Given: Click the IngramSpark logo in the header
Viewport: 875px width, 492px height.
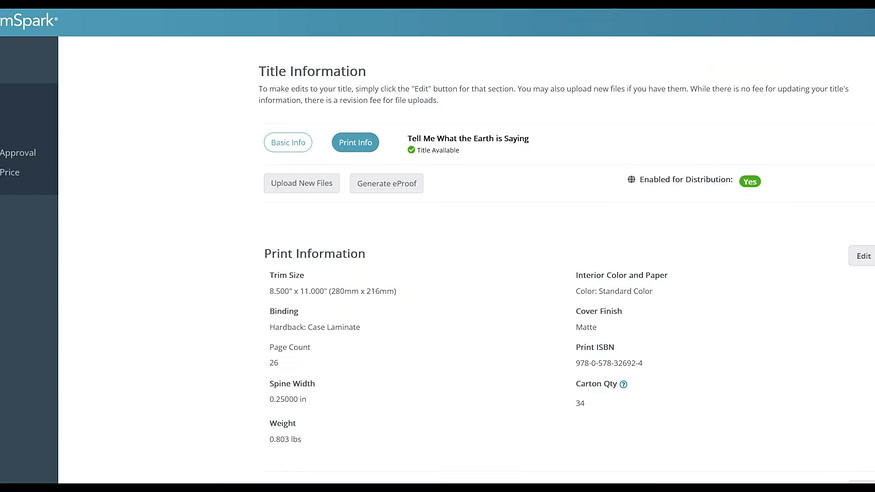Looking at the screenshot, I should click(29, 21).
